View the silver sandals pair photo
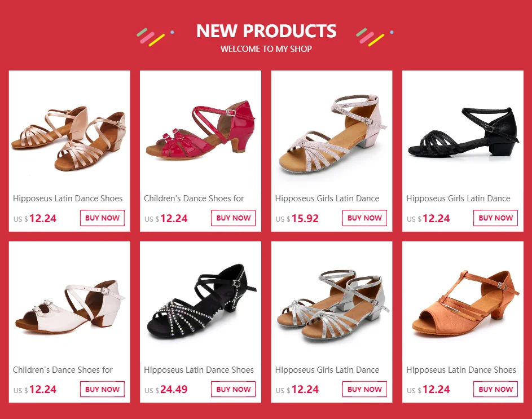Image resolution: width=532 pixels, height=419 pixels. (x=332, y=302)
